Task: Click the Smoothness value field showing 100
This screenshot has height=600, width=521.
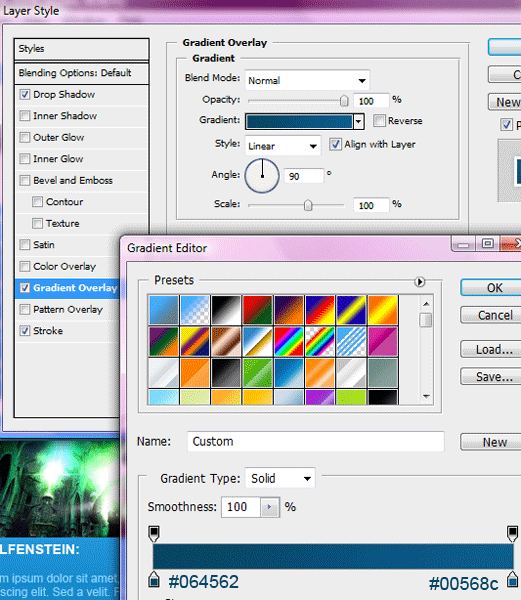Action: tap(241, 507)
